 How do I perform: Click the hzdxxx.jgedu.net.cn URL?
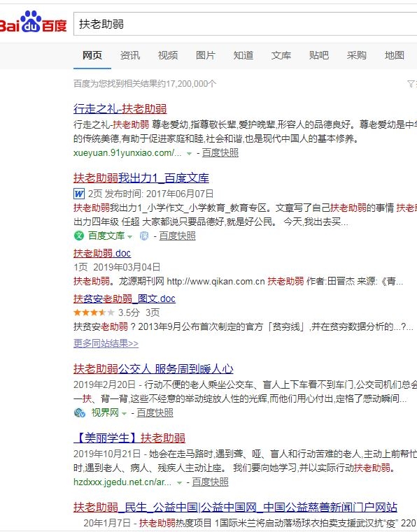[x=122, y=482]
